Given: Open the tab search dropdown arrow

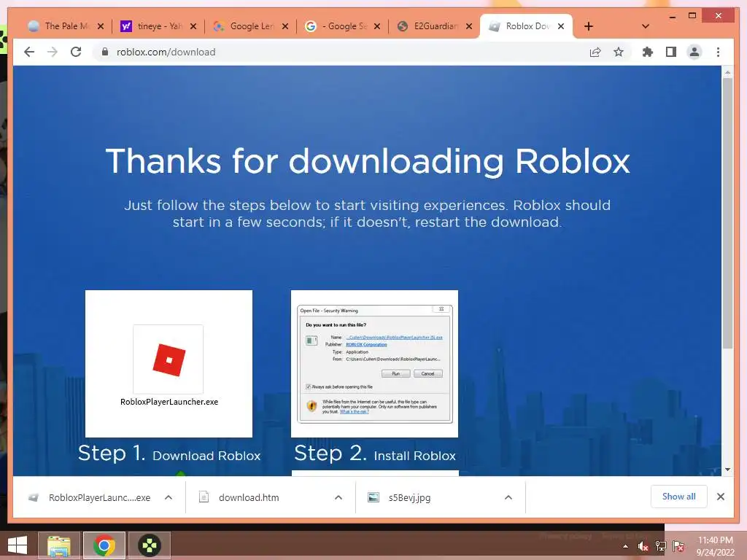Looking at the screenshot, I should tap(646, 26).
